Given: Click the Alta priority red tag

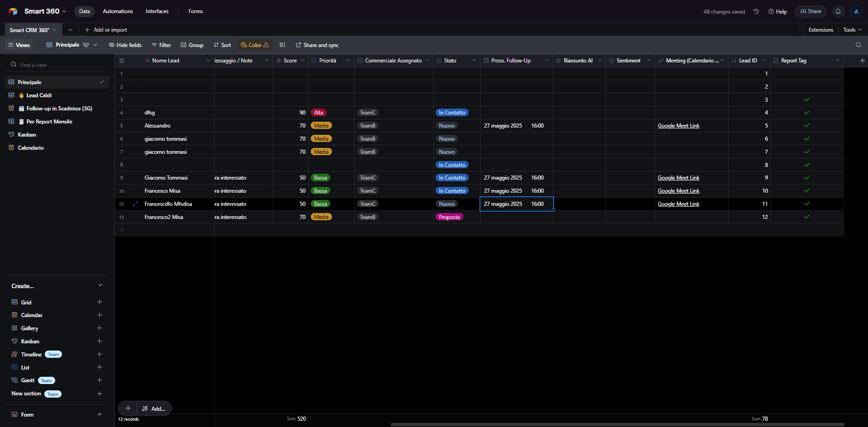Looking at the screenshot, I should tap(318, 113).
